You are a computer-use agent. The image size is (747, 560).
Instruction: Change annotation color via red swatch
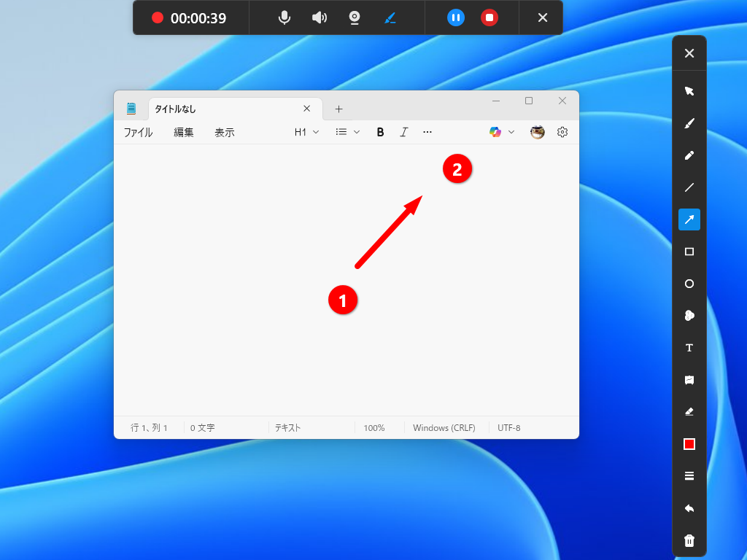689,443
